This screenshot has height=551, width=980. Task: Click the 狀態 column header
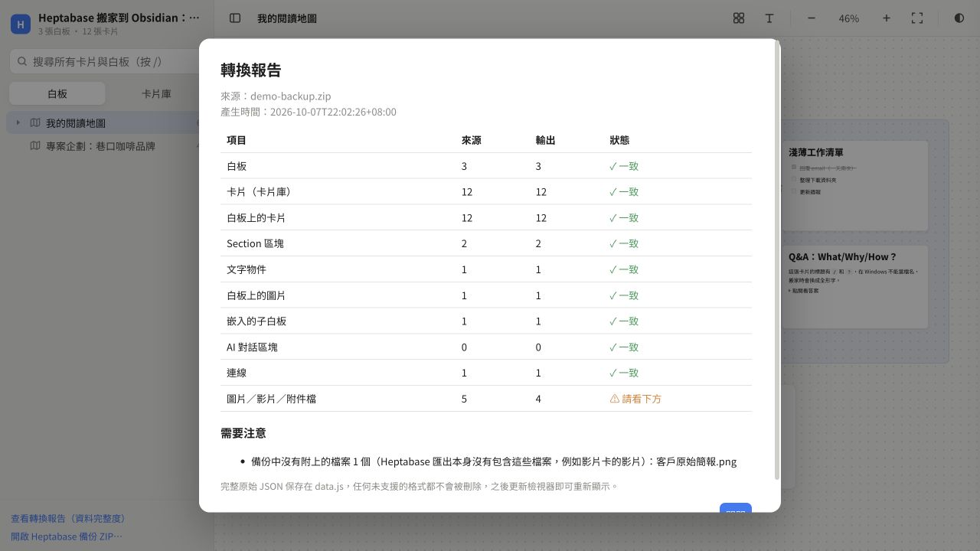(x=619, y=140)
